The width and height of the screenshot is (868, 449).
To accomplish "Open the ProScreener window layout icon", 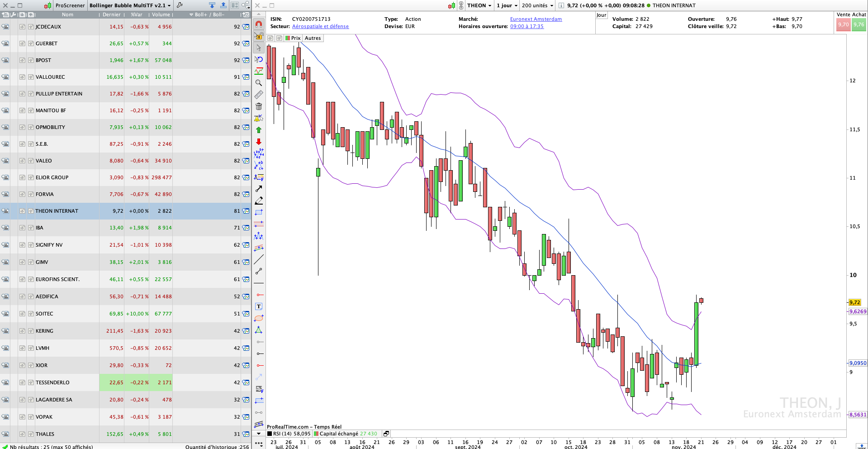I will (x=235, y=5).
